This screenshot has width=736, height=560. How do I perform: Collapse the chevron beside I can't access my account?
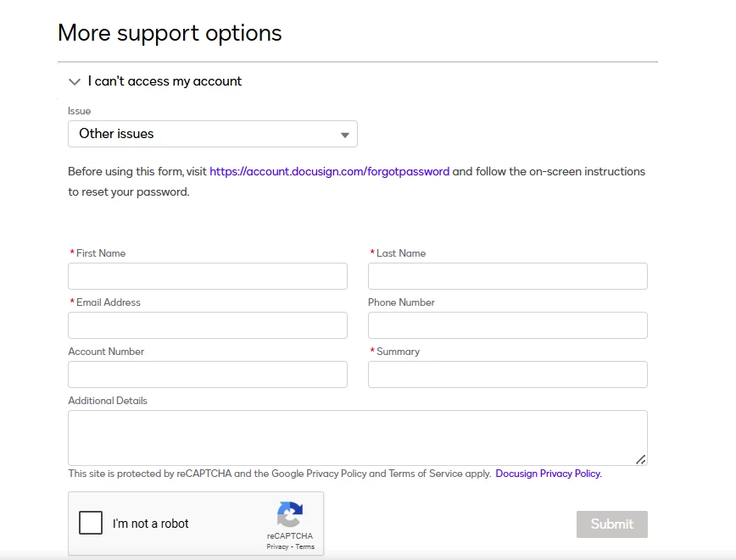pyautogui.click(x=74, y=82)
